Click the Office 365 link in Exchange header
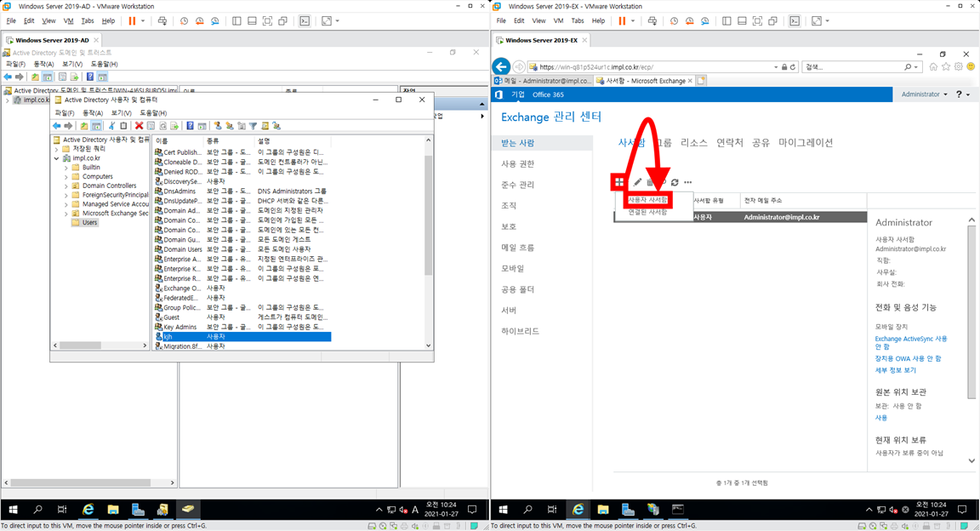The width and height of the screenshot is (980, 531). pos(548,94)
